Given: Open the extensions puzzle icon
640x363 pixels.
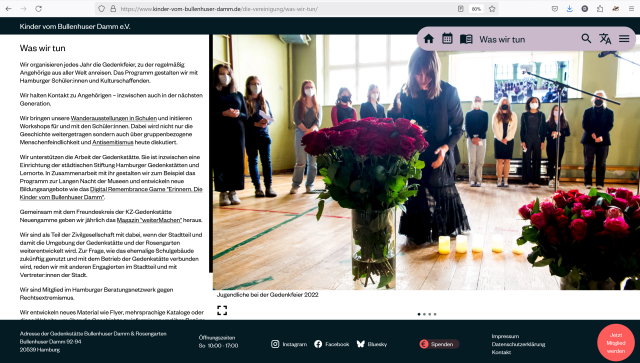Looking at the screenshot, I should click(x=600, y=9).
